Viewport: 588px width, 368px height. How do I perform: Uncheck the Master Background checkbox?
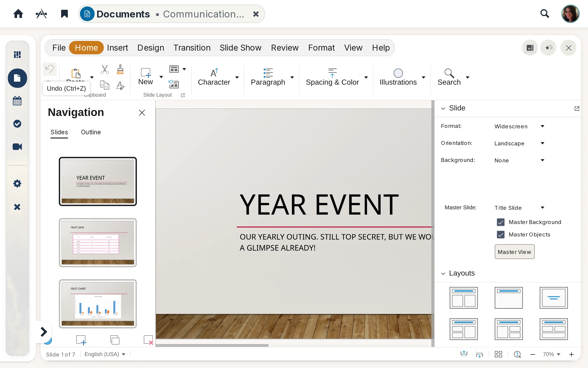click(x=500, y=222)
